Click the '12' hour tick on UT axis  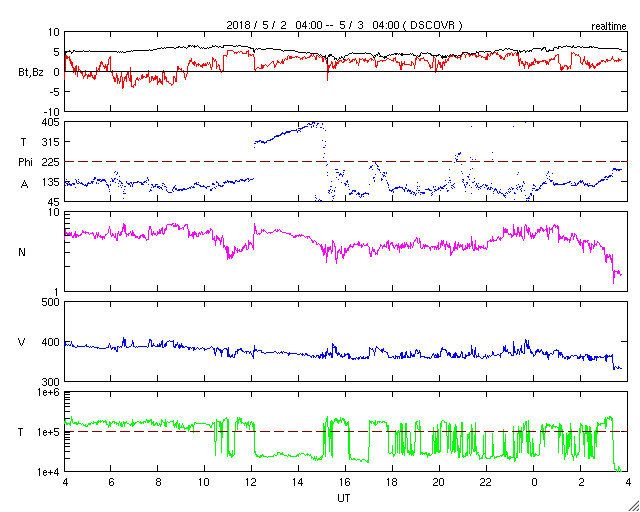click(x=252, y=481)
